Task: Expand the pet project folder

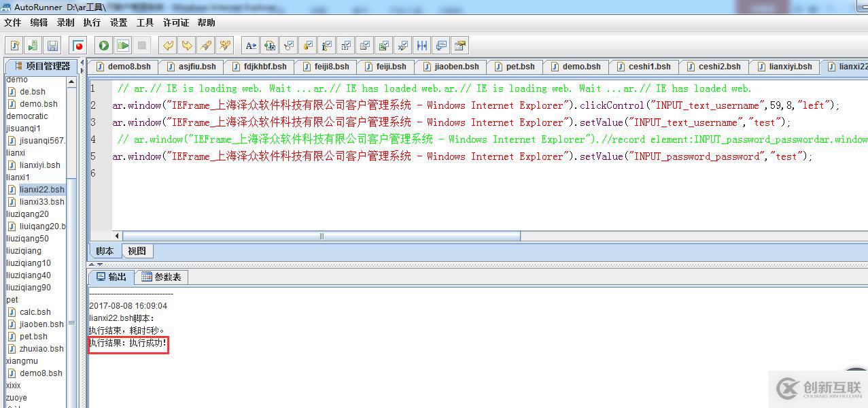Action: [12, 300]
